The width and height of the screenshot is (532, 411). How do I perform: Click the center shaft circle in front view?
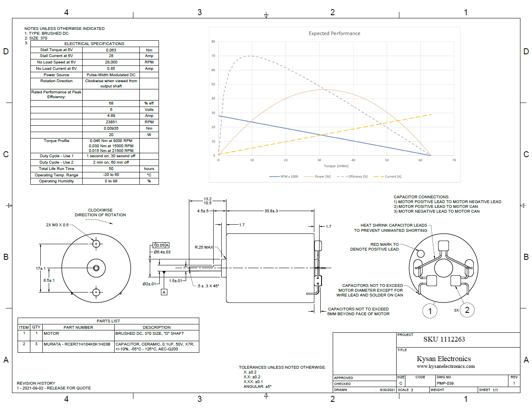tap(96, 268)
